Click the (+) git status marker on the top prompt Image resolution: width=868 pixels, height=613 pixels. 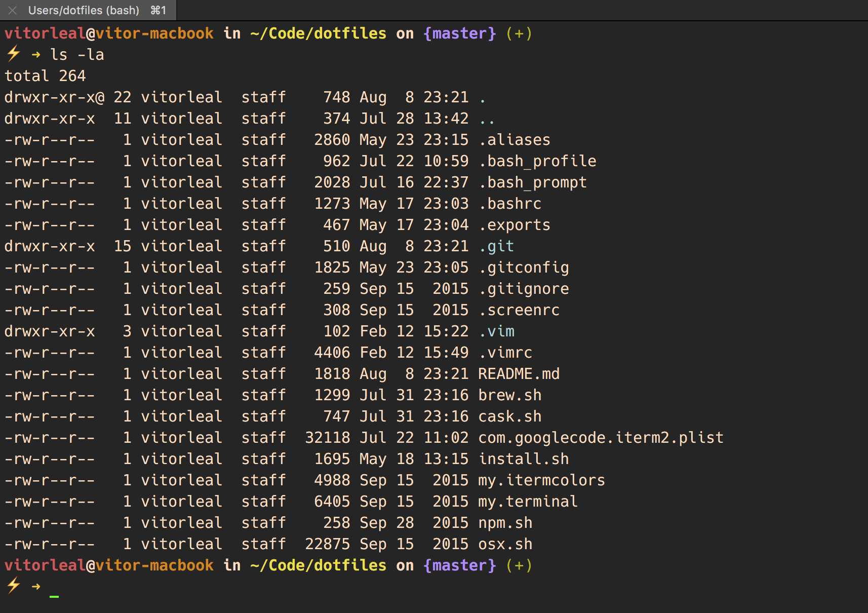(519, 33)
